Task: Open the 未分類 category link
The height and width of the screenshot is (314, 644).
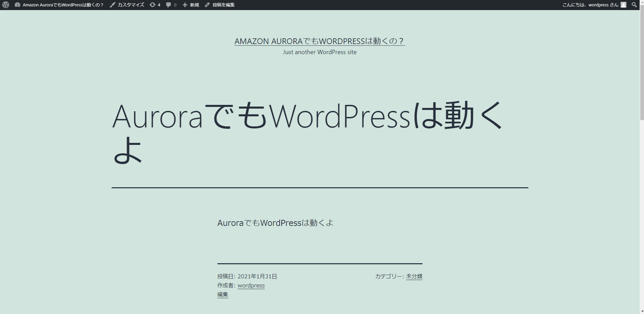Action: click(x=414, y=276)
